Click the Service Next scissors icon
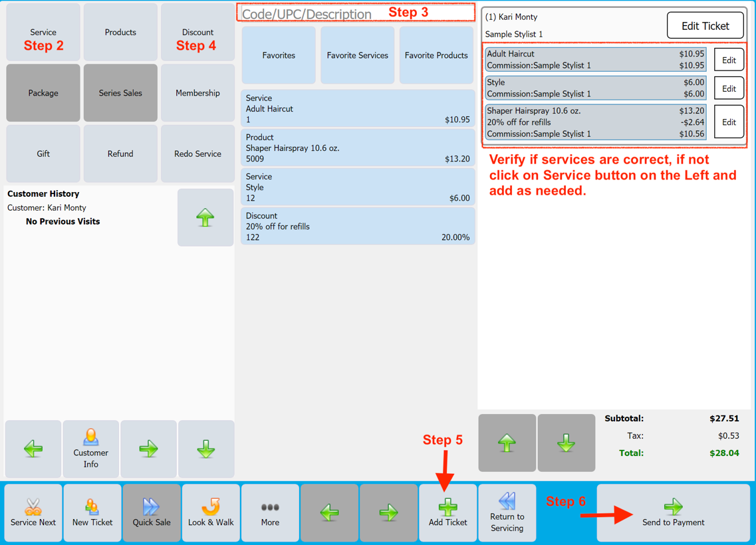 [33, 507]
